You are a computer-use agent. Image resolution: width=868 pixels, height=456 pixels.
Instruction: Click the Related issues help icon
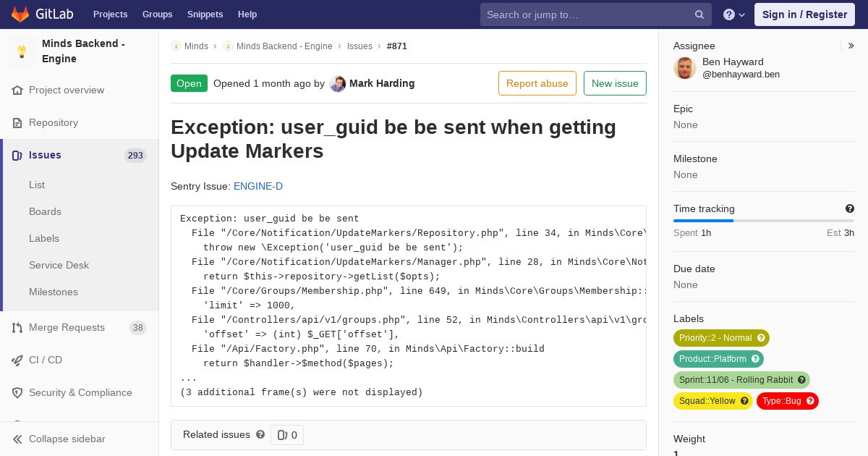(260, 434)
